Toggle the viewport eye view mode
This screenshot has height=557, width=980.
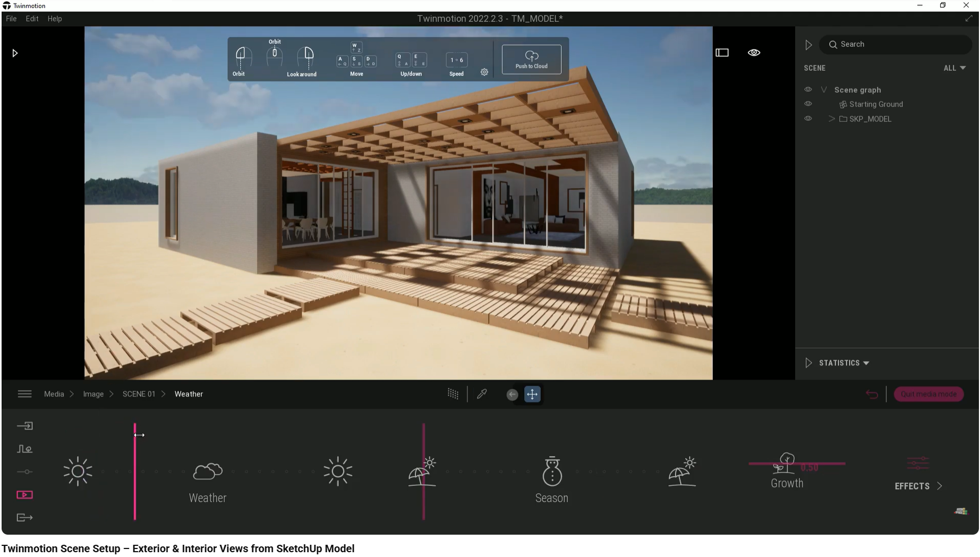tap(754, 53)
